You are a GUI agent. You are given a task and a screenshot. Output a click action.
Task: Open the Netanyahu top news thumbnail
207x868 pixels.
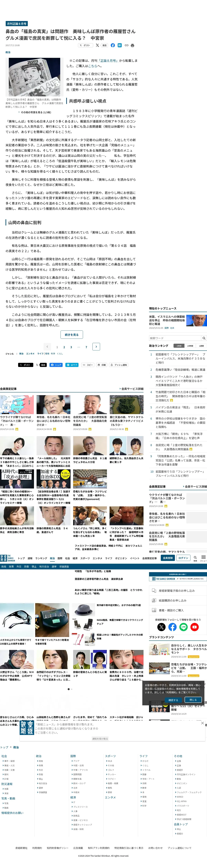tap(196, 321)
